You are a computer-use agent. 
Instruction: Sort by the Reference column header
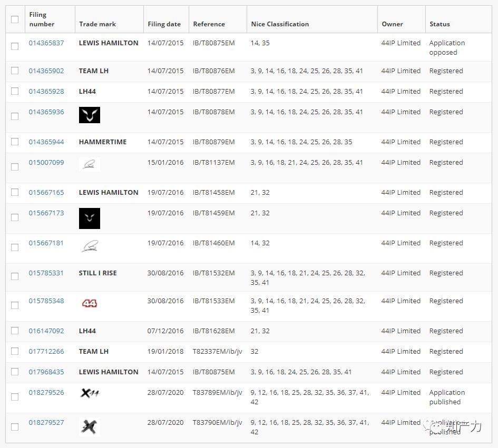[209, 24]
